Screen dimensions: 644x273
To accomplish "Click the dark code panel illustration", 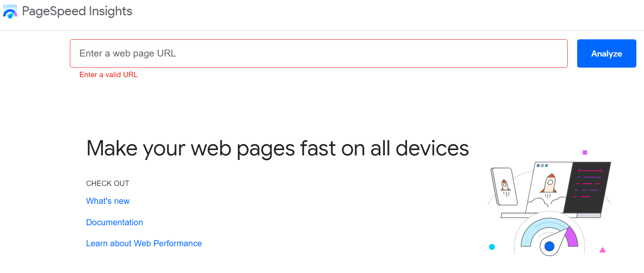I will [587, 187].
